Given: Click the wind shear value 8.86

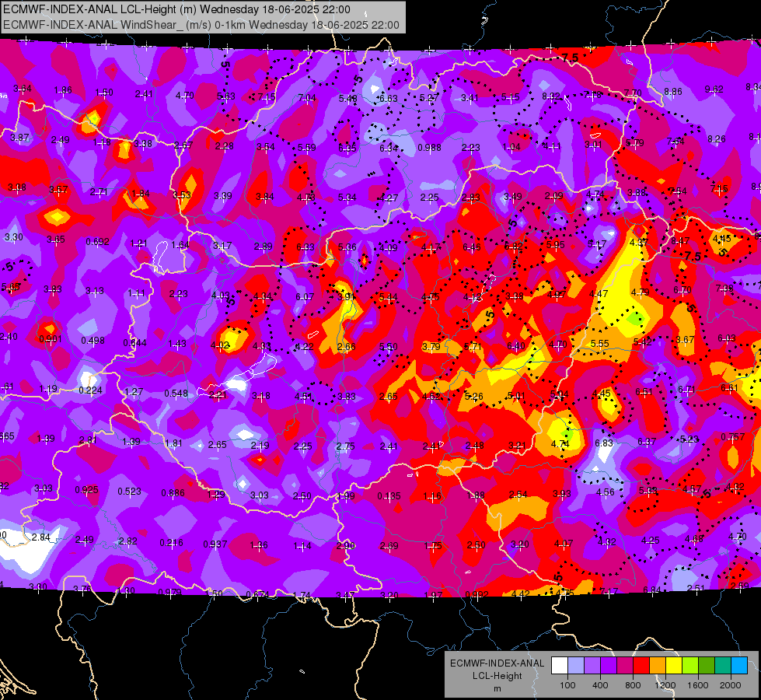Looking at the screenshot, I should pos(673,91).
